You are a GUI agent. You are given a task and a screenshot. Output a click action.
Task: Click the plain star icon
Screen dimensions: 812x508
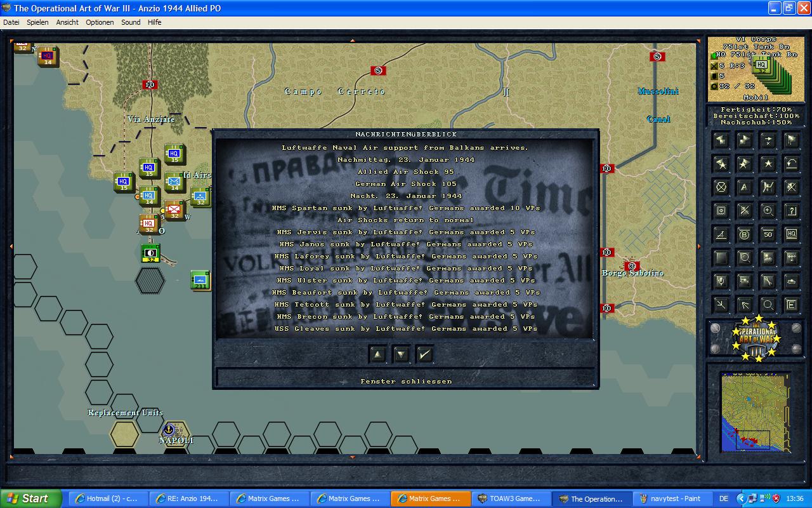pos(768,164)
